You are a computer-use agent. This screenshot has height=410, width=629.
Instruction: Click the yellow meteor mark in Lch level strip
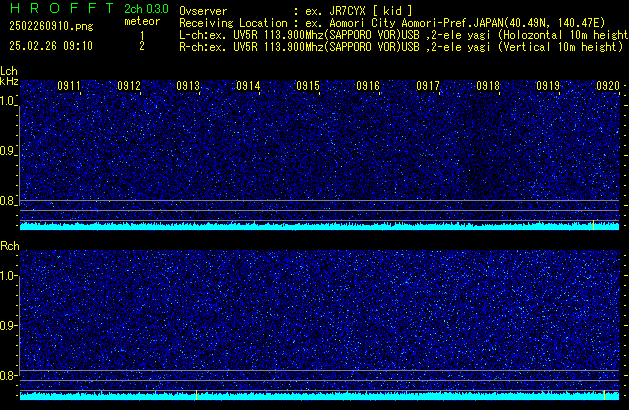coord(593,225)
